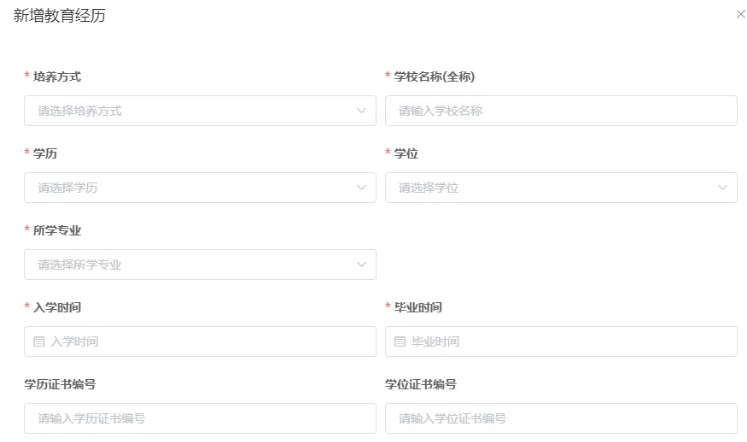Click the 入学时间 date input
Screen dimensions: 747x442
[200, 342]
